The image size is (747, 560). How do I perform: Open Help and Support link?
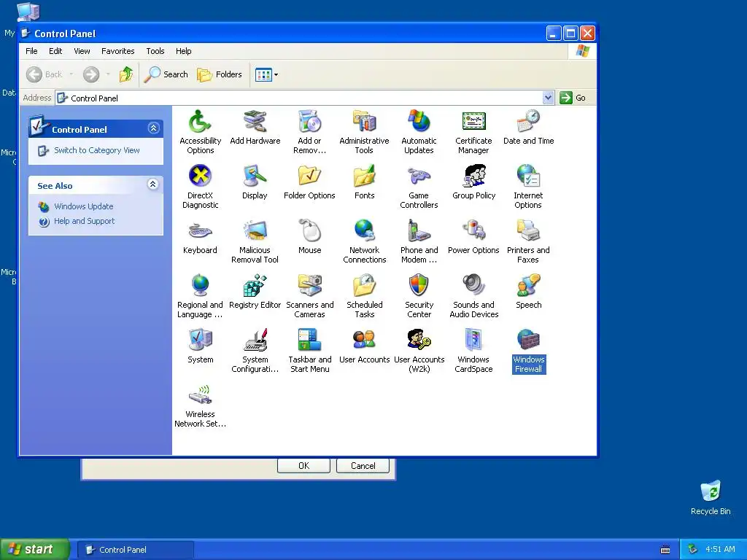[x=84, y=221]
